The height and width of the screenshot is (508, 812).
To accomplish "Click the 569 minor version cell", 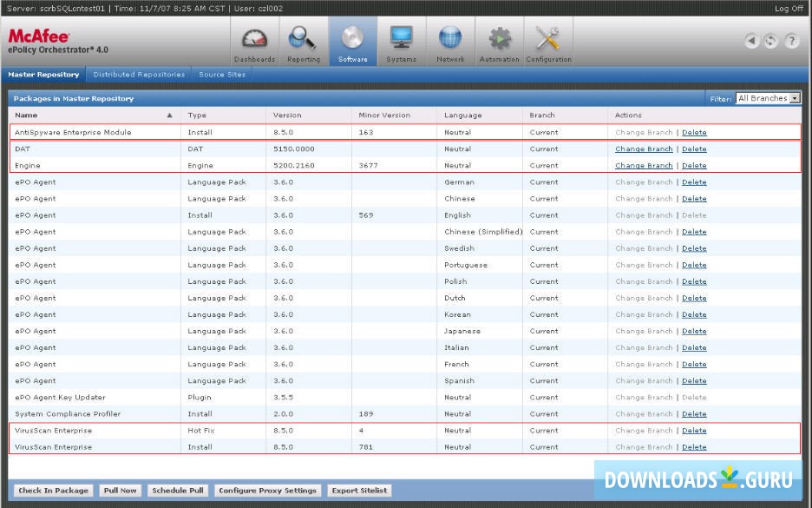I will pyautogui.click(x=365, y=215).
